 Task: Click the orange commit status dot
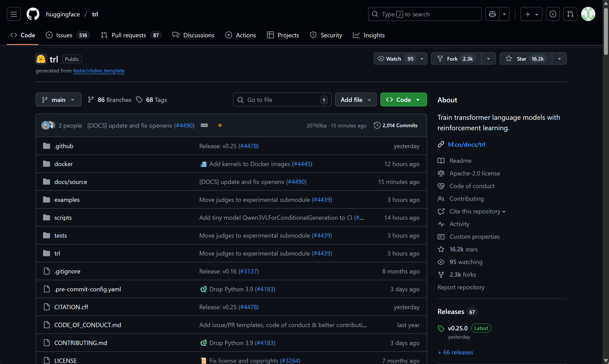pos(220,125)
